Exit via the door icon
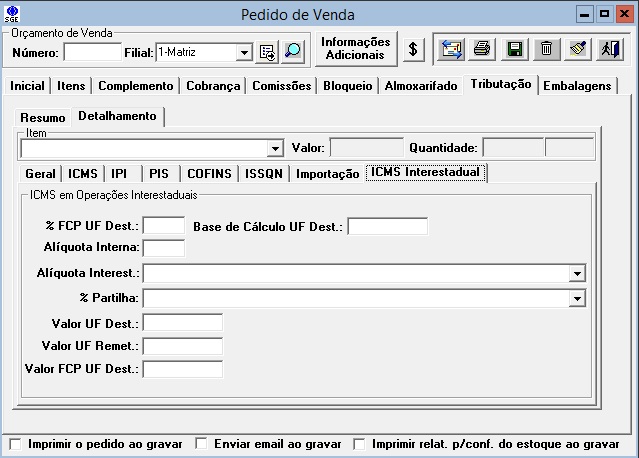Viewport: 639px width, 458px height. [x=610, y=48]
